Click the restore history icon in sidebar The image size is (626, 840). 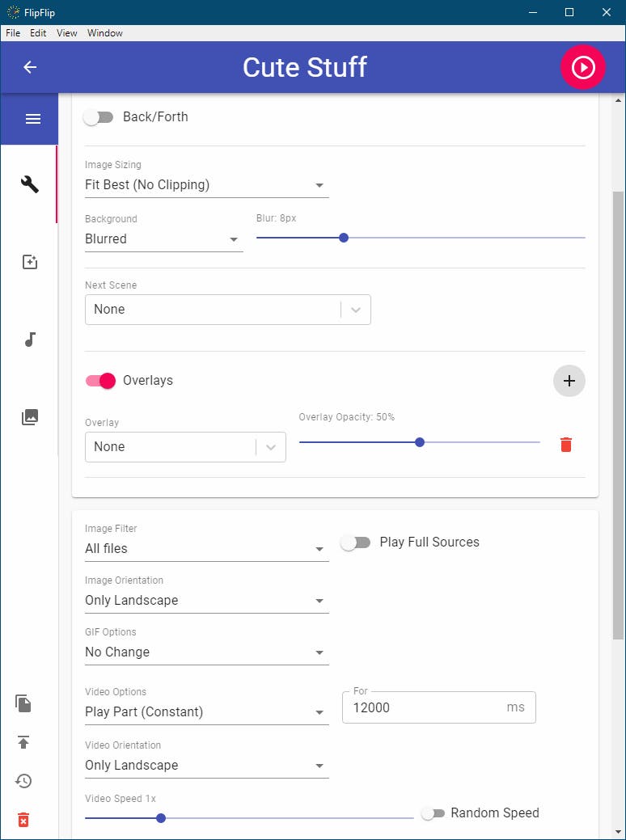click(23, 781)
